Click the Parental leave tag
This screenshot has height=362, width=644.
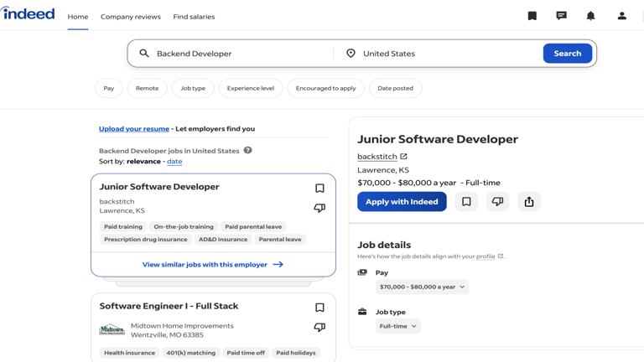(280, 240)
